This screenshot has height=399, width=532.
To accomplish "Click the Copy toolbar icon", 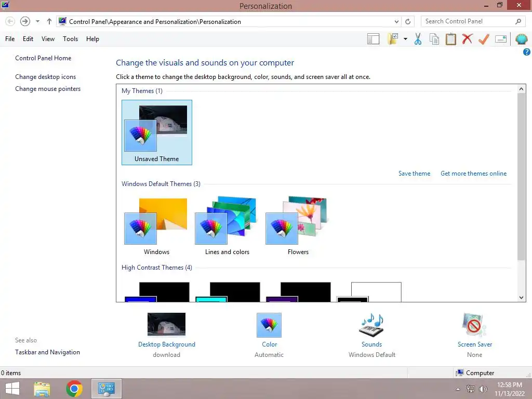I will click(434, 39).
